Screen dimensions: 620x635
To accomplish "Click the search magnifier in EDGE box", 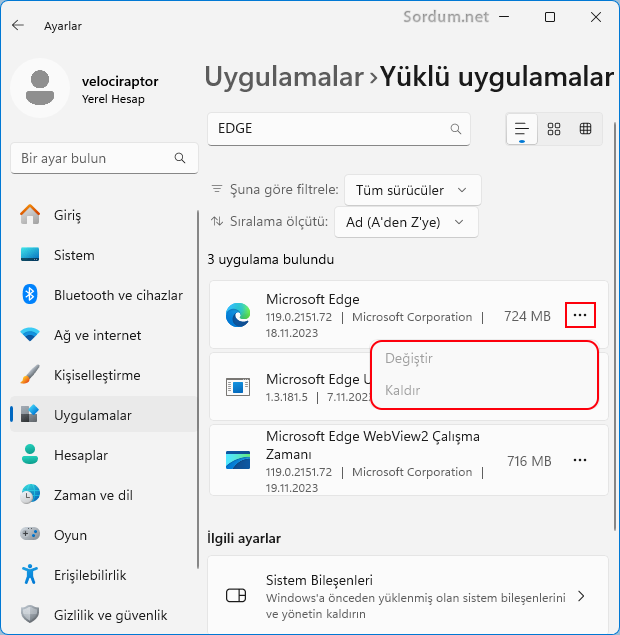I will [x=456, y=129].
